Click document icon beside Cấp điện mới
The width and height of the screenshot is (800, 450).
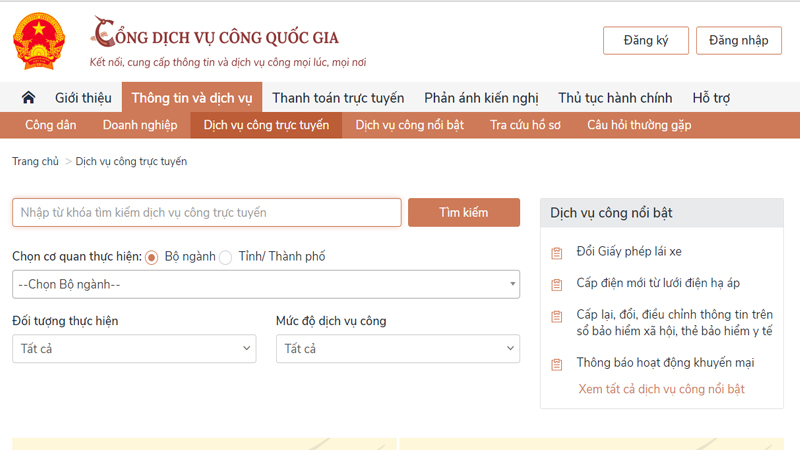[x=557, y=284]
